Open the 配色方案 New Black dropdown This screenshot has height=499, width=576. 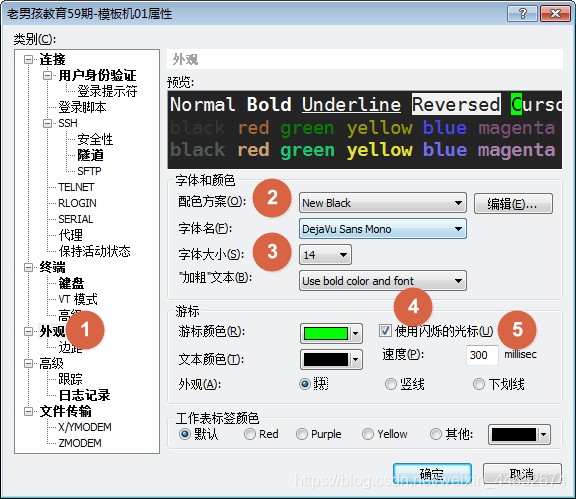(x=382, y=203)
